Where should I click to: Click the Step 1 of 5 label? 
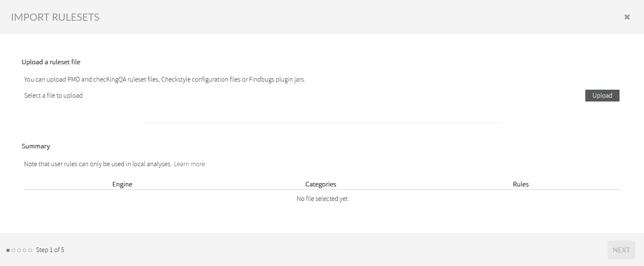click(x=50, y=250)
